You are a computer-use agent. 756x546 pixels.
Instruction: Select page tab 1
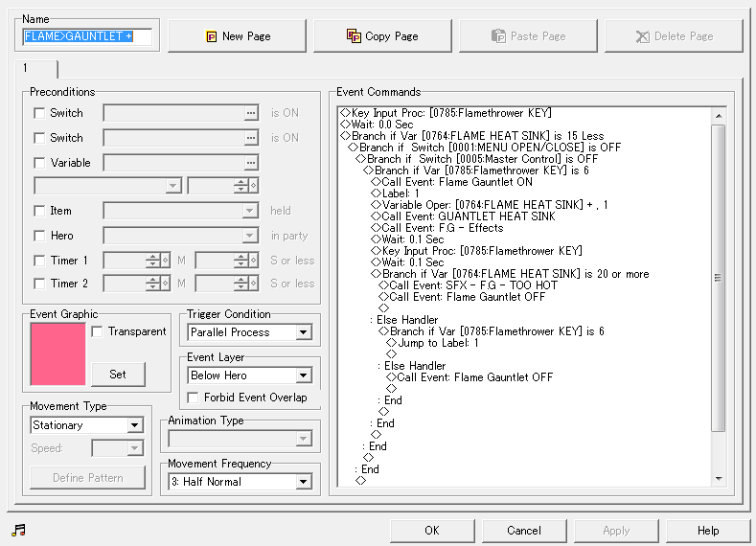tap(36, 69)
